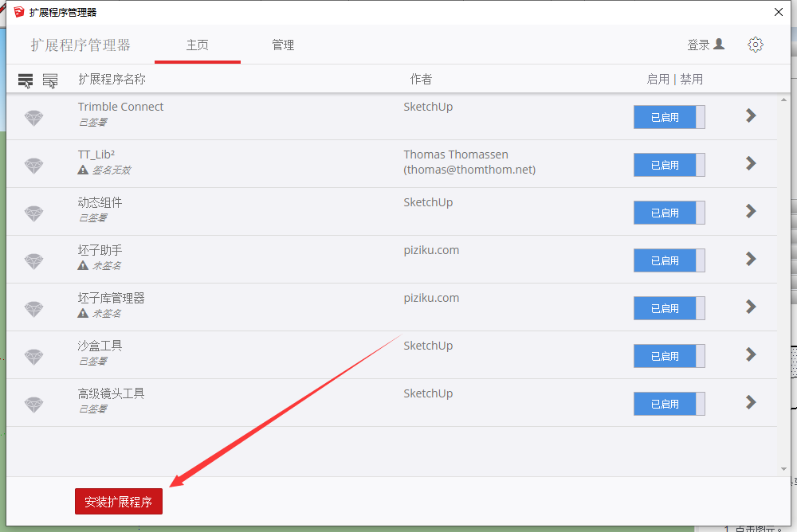Viewport: 797px width, 532px height.
Task: Click the 登录 sign-in link
Action: click(x=698, y=45)
